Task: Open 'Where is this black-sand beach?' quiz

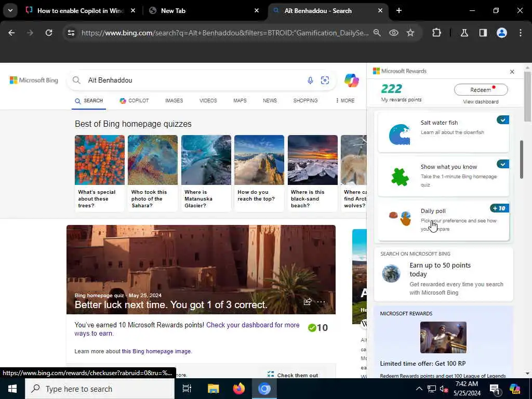Action: [x=312, y=173]
